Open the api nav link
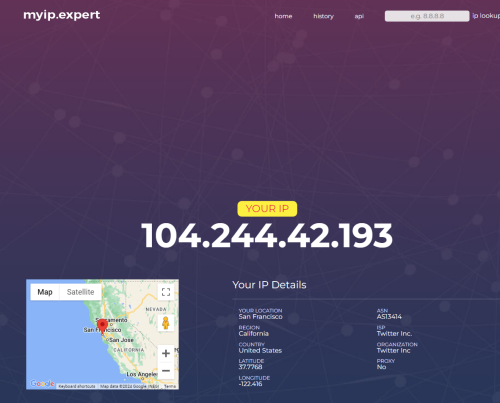Screen dimensions: 500x403 (359, 16)
